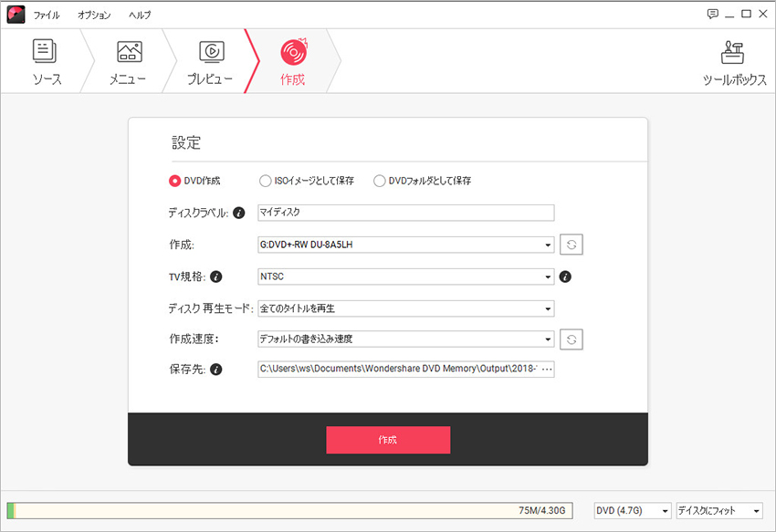Viewport: 776px width, 532px height.
Task: Open the G:DVD+-RW DU-8A5LH burner dropdown
Action: click(406, 245)
